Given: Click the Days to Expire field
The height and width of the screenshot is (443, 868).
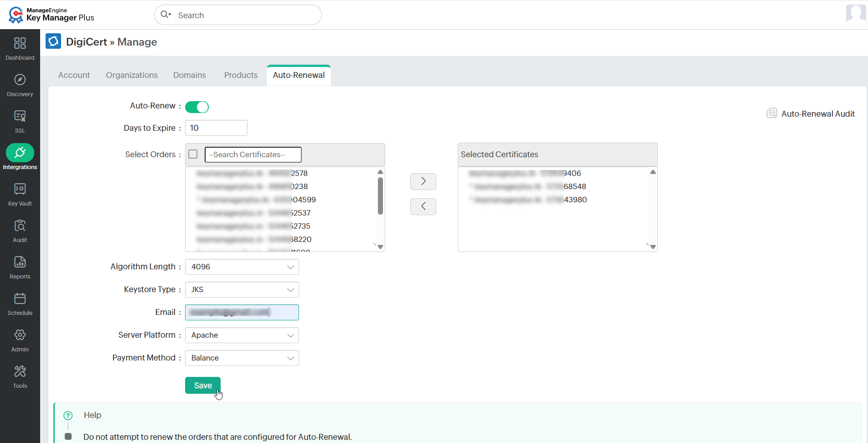Looking at the screenshot, I should (x=216, y=128).
